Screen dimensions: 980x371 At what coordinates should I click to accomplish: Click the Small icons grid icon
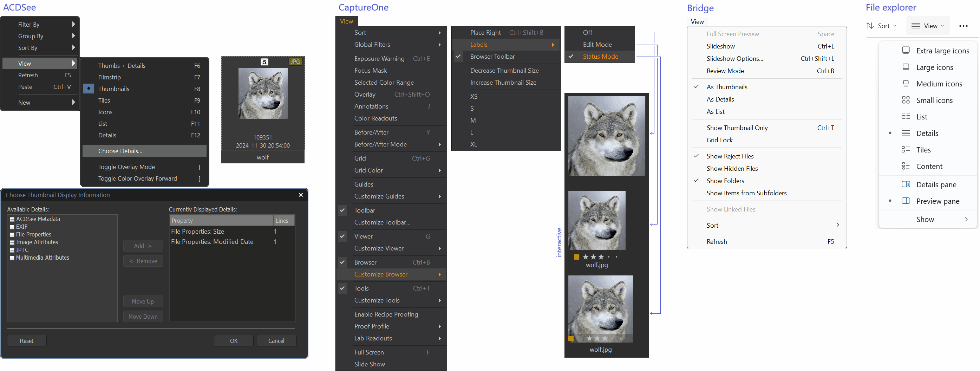[906, 100]
